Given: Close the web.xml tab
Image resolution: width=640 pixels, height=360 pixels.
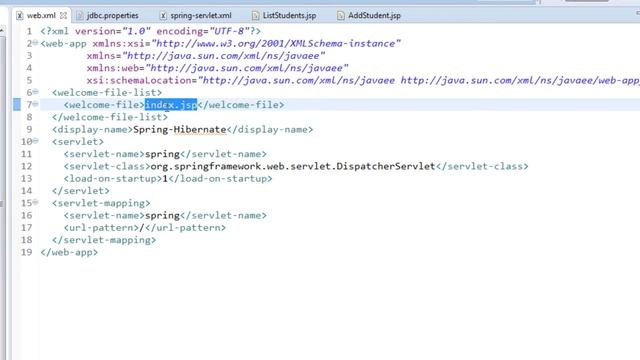Looking at the screenshot, I should tap(63, 16).
